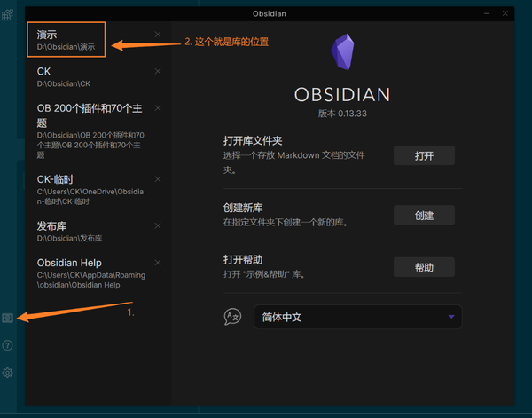The width and height of the screenshot is (532, 418).
Task: Remove the 发布库 vault from list
Action: [158, 225]
